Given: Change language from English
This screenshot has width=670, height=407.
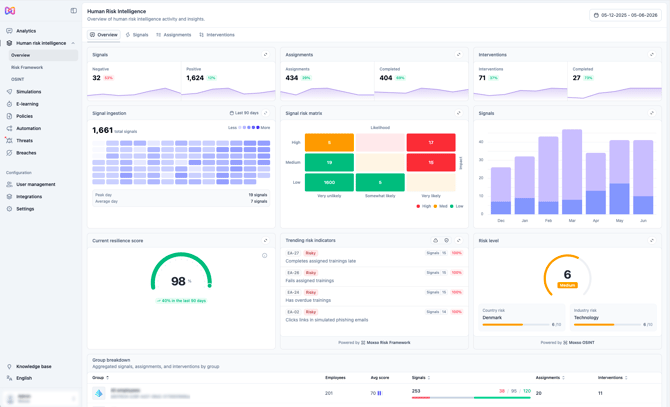Looking at the screenshot, I should pos(24,378).
